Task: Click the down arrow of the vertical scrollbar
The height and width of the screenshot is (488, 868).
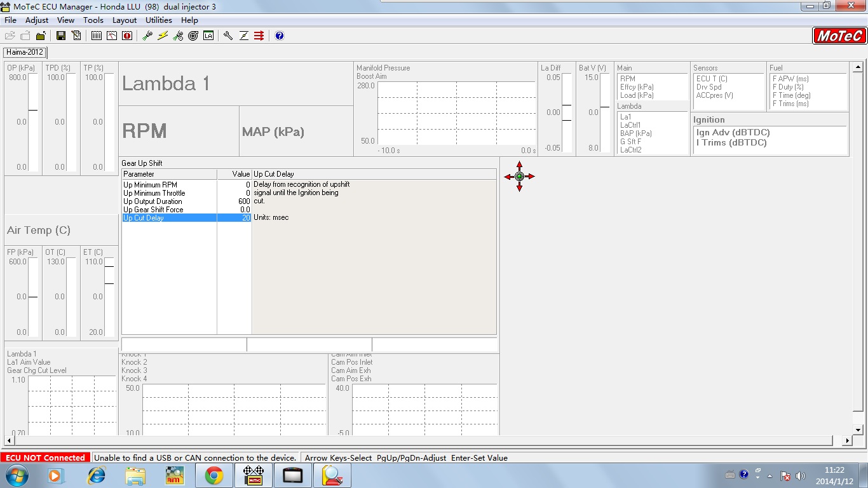Action: pyautogui.click(x=857, y=430)
